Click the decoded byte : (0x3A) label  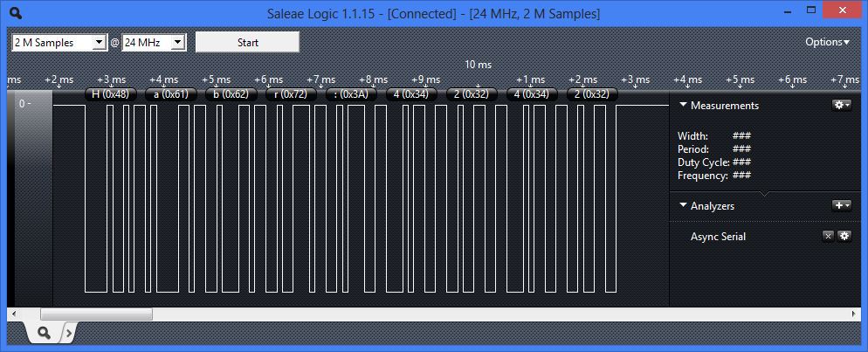(x=352, y=94)
